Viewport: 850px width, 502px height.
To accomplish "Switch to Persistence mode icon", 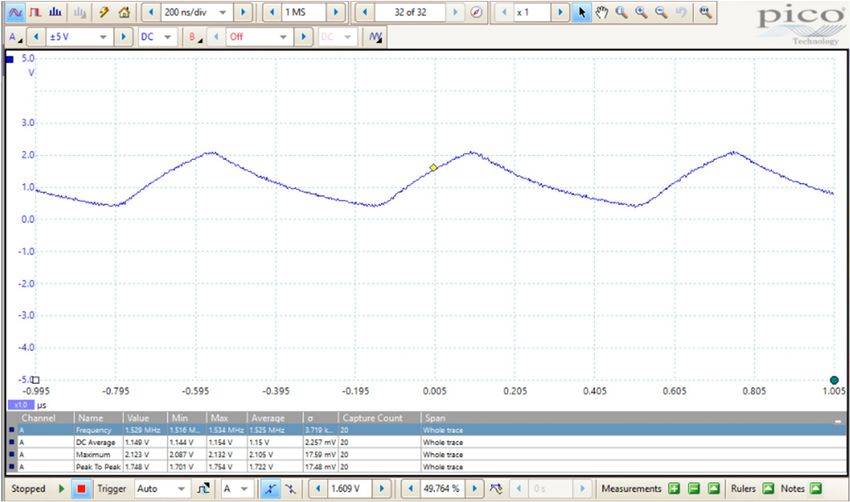I will click(35, 12).
